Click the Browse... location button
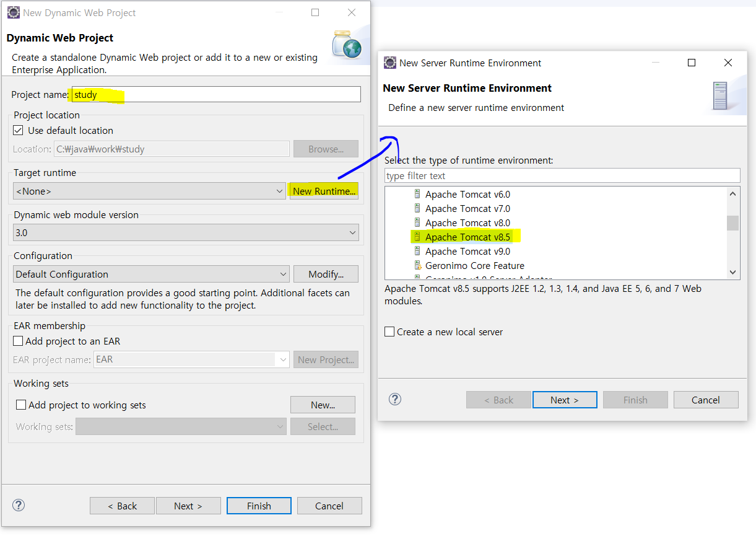This screenshot has height=541, width=756. click(326, 149)
